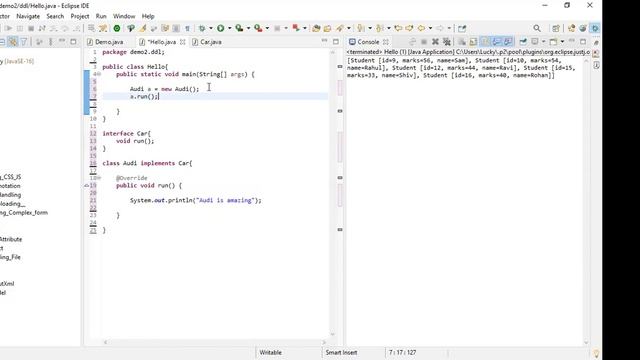Switch to the Car.java editor tab

[207, 42]
